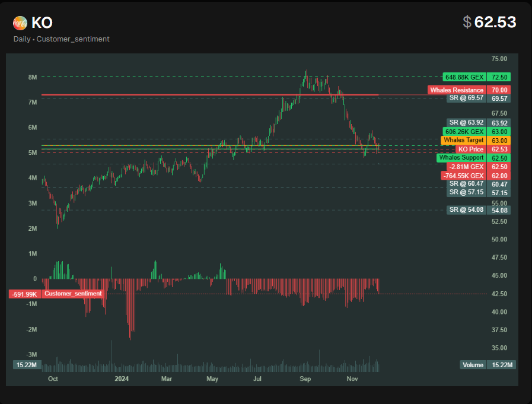This screenshot has height=404, width=532.
Task: Click the Daily • Customer_sentiment subtitle
Action: (62, 39)
